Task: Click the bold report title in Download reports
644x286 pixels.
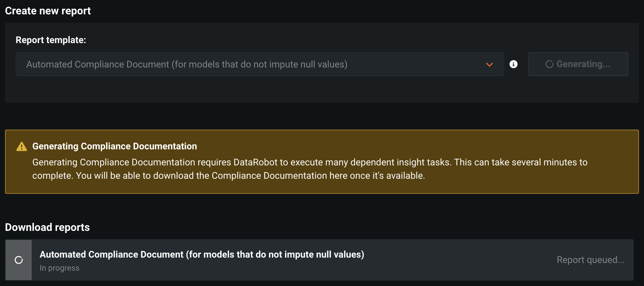Action: click(x=202, y=255)
